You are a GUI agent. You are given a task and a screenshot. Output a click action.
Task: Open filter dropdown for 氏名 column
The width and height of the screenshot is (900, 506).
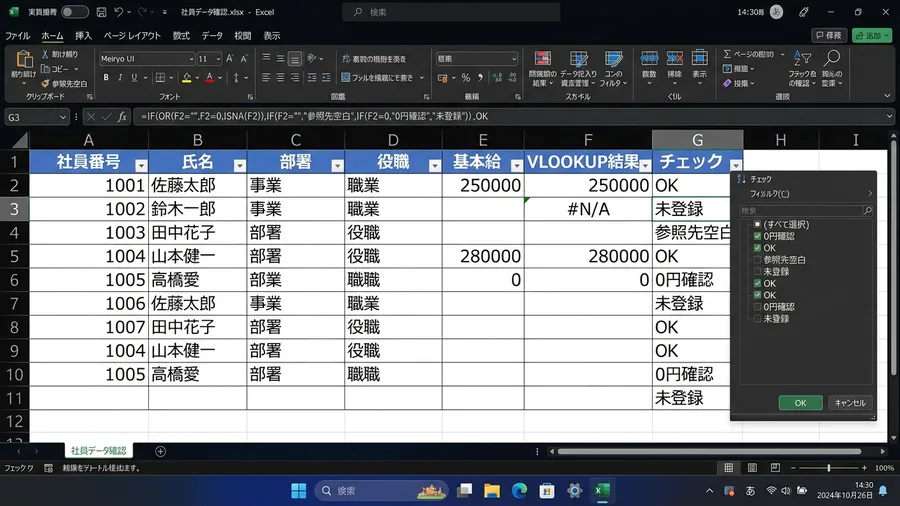(239, 166)
